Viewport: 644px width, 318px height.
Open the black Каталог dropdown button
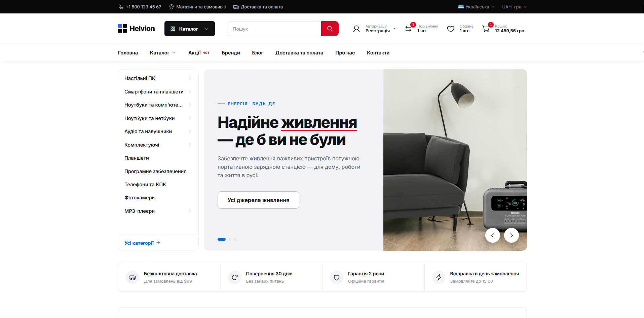(x=190, y=29)
